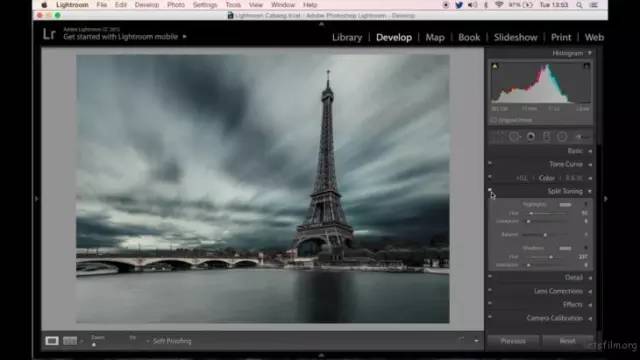Open the toolbar content dropdown arrow
Viewport: 640px width, 360px height.
pos(476,341)
